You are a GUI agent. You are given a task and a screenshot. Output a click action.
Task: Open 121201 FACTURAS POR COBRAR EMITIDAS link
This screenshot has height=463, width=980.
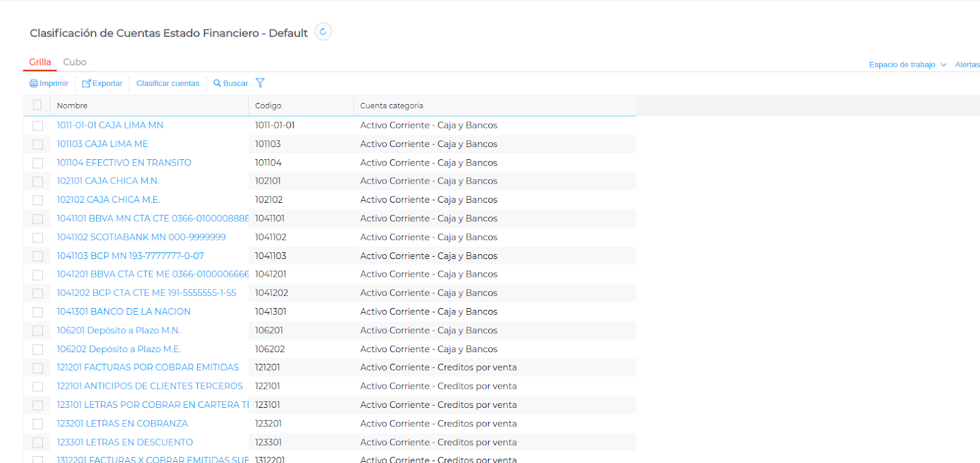tap(148, 367)
